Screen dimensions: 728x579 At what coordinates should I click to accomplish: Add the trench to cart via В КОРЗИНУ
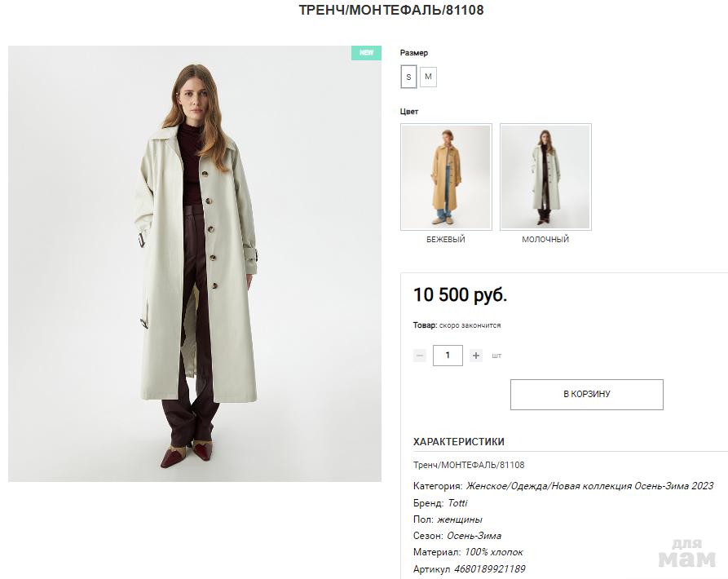point(586,395)
